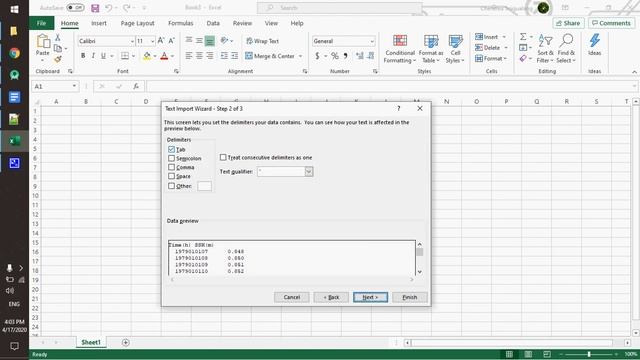Switch to the Data tab

tap(213, 23)
